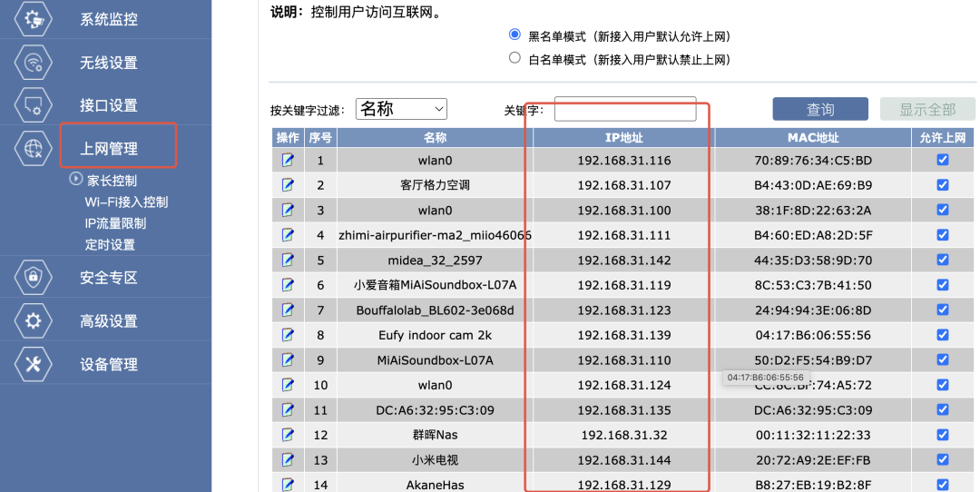
Task: Open 定时设置 submenu item
Action: tap(110, 244)
